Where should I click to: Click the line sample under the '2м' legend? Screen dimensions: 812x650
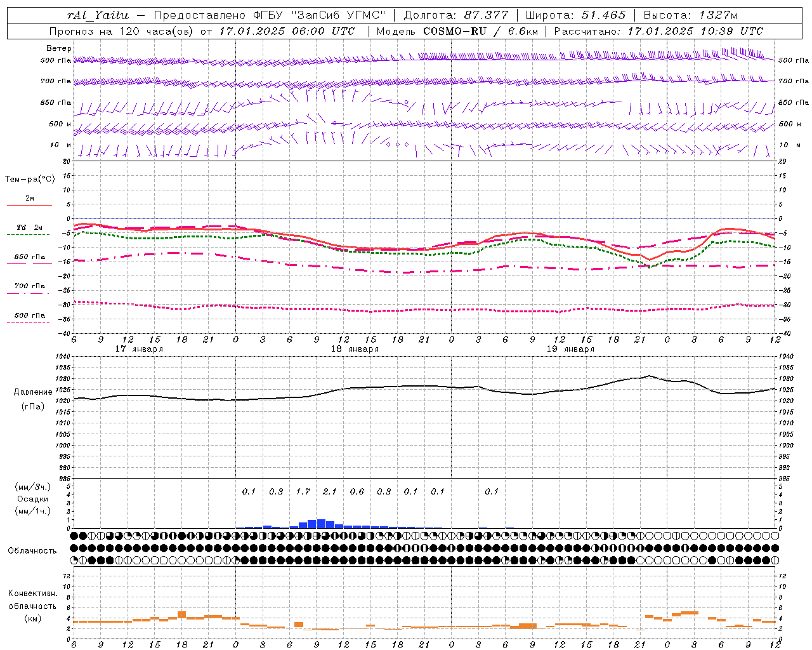(29, 206)
